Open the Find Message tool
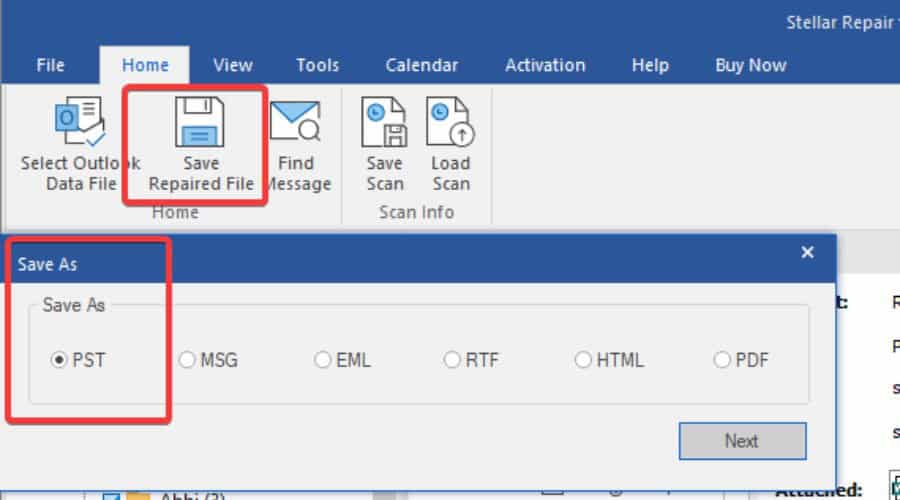This screenshot has width=900, height=500. [298, 145]
